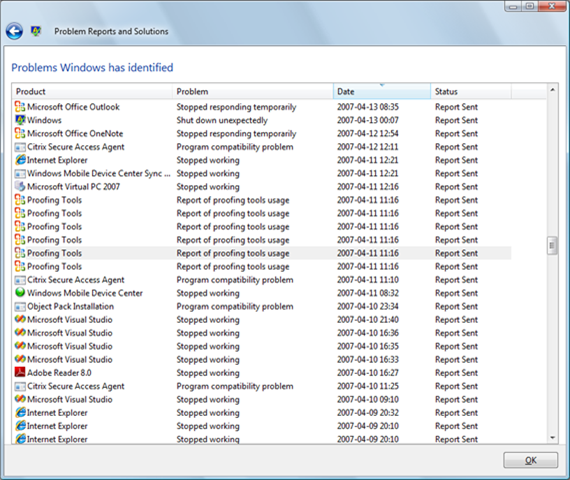Select Windows Mobile Device Center Sync entry
This screenshot has height=480, width=570.
coord(262,173)
